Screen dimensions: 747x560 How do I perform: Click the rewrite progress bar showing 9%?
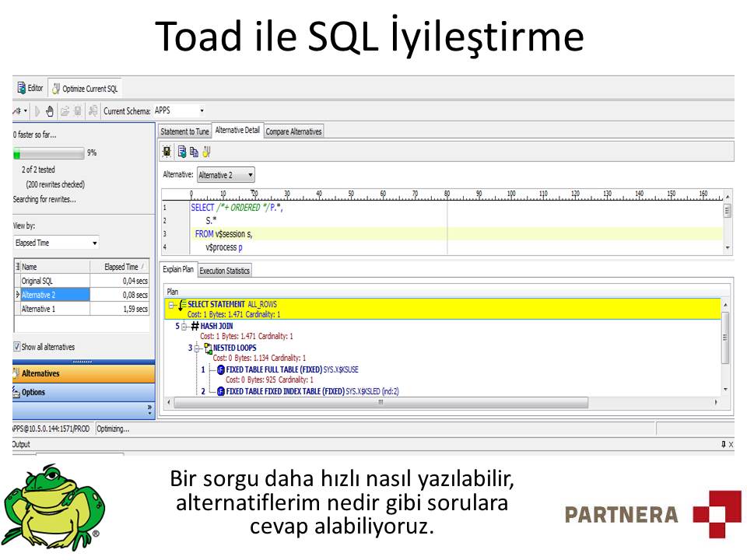(x=47, y=152)
